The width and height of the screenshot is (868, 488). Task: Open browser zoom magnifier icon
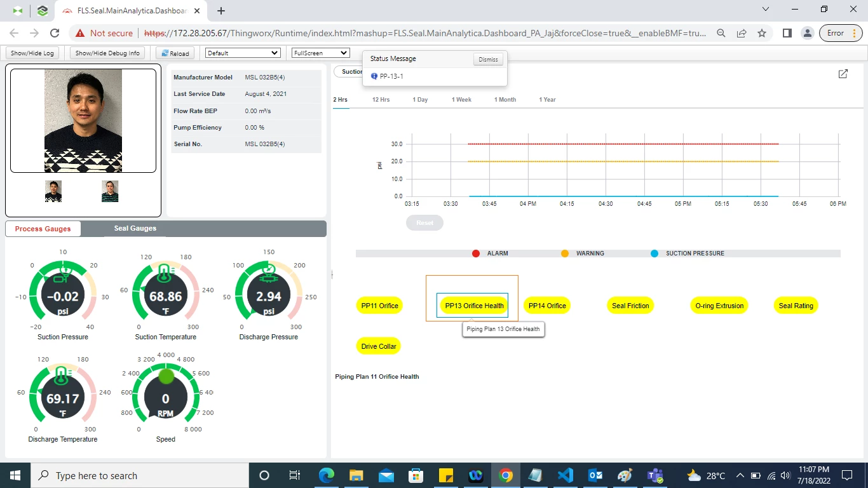click(721, 33)
